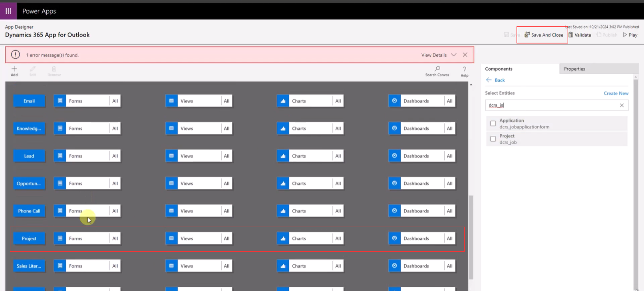
Task: Click Views icon in Project row
Action: pyautogui.click(x=171, y=238)
